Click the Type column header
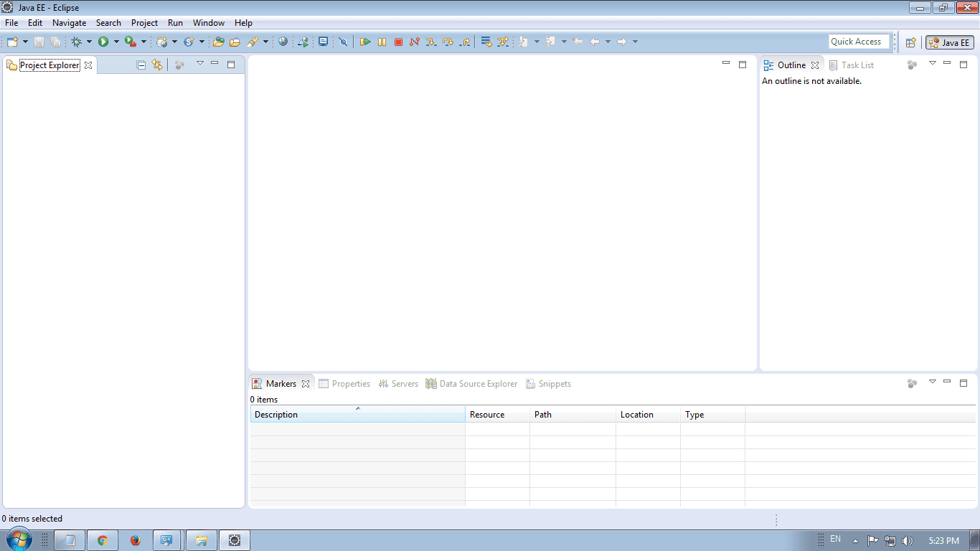Image resolution: width=980 pixels, height=551 pixels. click(712, 415)
